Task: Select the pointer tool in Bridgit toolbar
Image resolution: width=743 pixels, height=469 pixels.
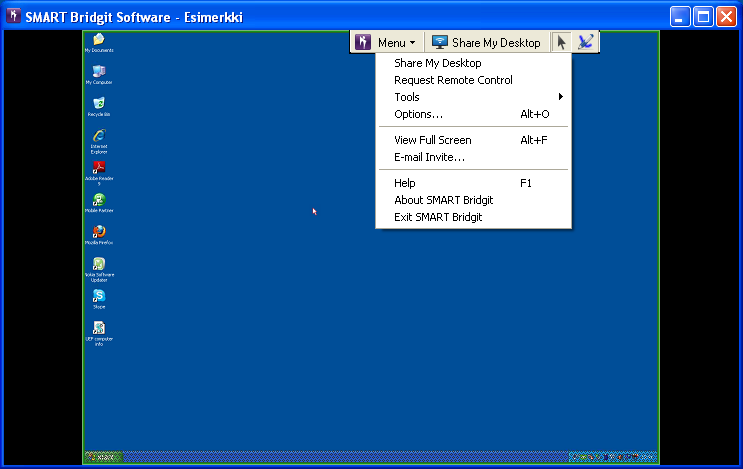Action: coord(562,42)
